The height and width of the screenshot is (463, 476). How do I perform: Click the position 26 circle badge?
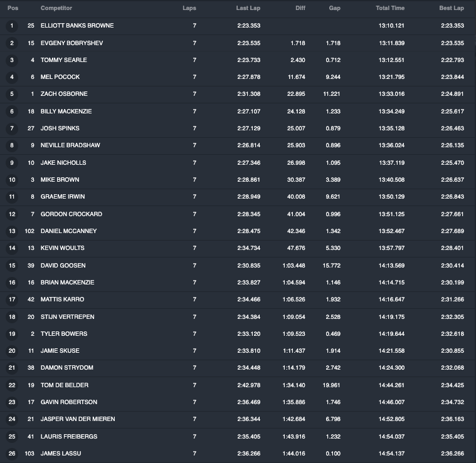(12, 454)
